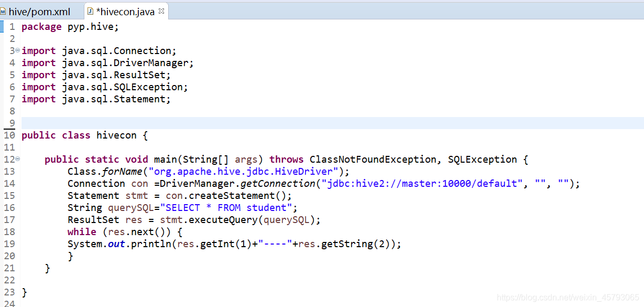Screen dimensions: 644x307
Task: Close the hivecon.java tab
Action: coord(161,10)
